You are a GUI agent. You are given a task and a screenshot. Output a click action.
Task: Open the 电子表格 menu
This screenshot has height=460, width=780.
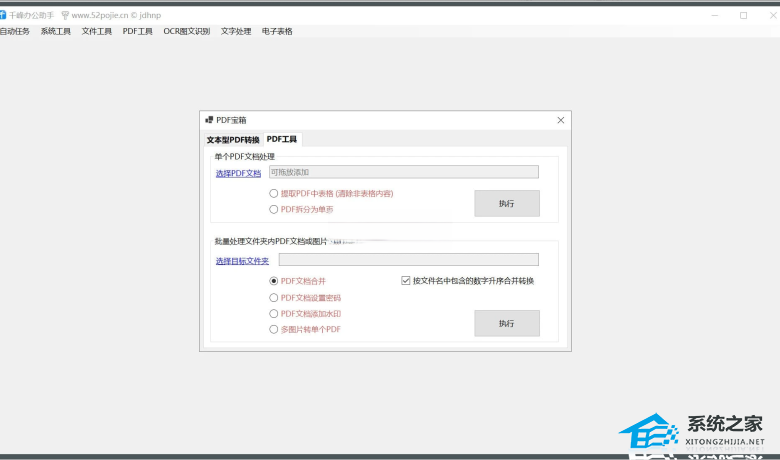277,31
